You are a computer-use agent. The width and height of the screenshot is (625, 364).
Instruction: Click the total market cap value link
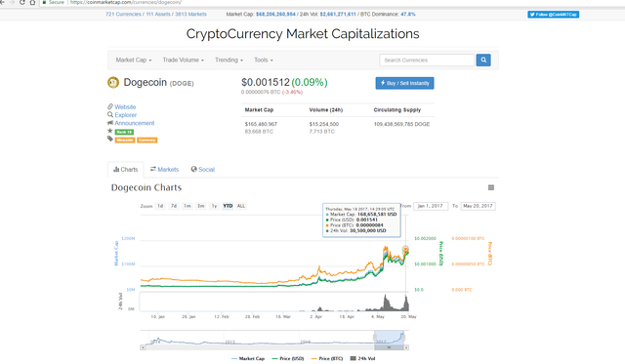point(275,15)
